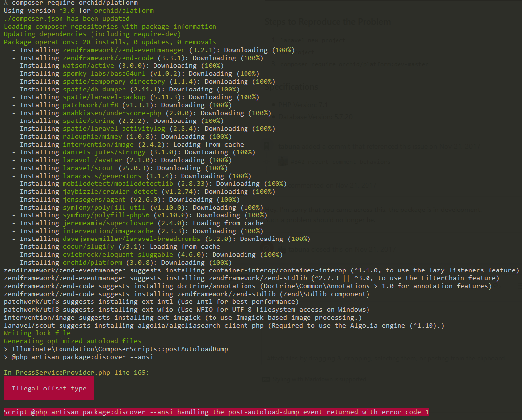522x420 pixels.
Task: Click the container-interop/container-interop suggestion line
Action: pyautogui.click(x=262, y=270)
